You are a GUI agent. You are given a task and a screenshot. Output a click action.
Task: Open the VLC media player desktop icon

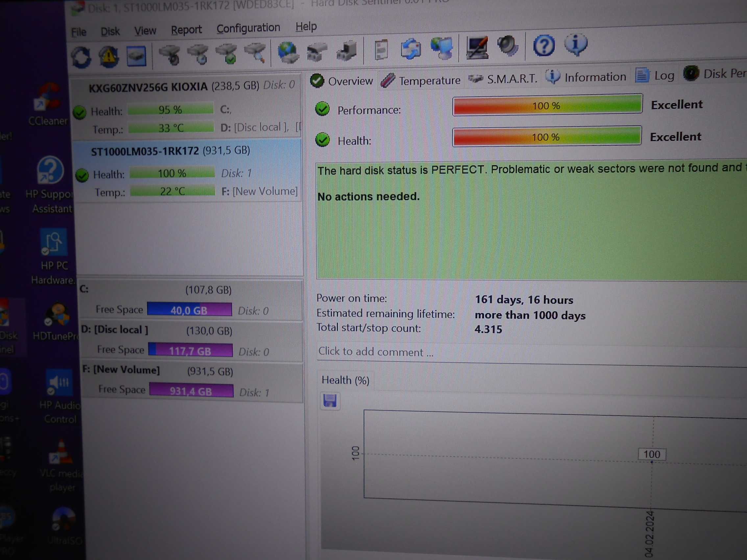click(x=62, y=466)
